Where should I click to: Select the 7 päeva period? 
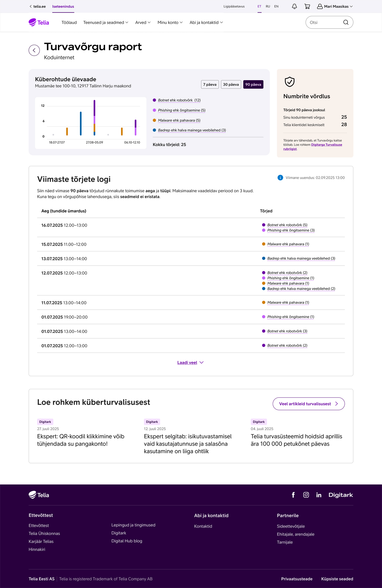(x=210, y=85)
